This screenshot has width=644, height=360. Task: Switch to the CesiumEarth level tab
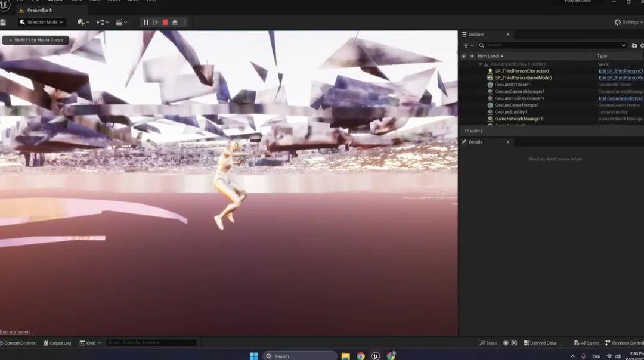coord(39,10)
